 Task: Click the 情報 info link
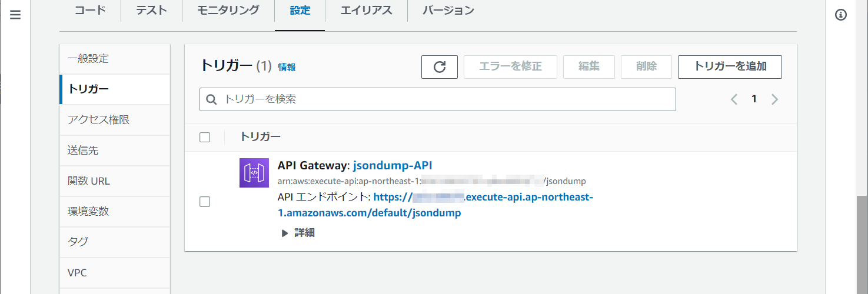pyautogui.click(x=287, y=67)
